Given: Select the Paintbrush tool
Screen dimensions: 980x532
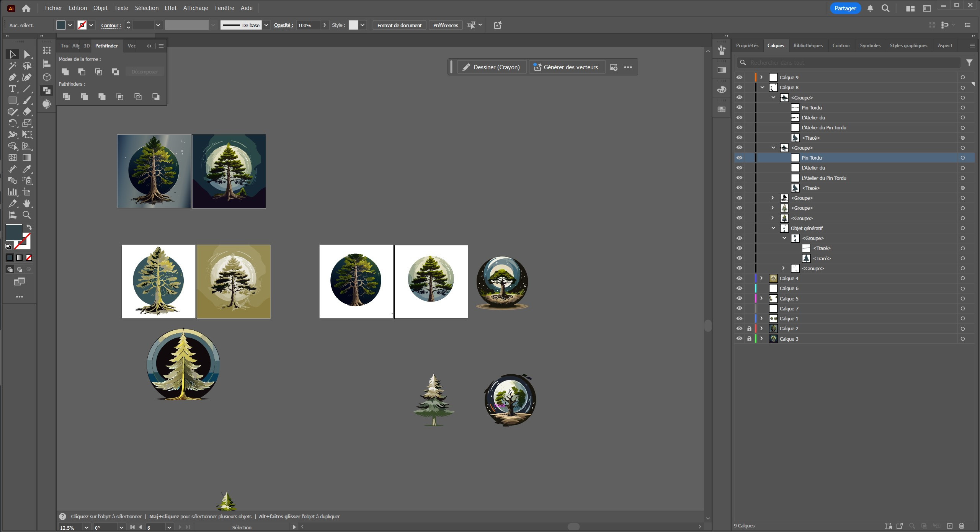Looking at the screenshot, I should click(x=27, y=100).
